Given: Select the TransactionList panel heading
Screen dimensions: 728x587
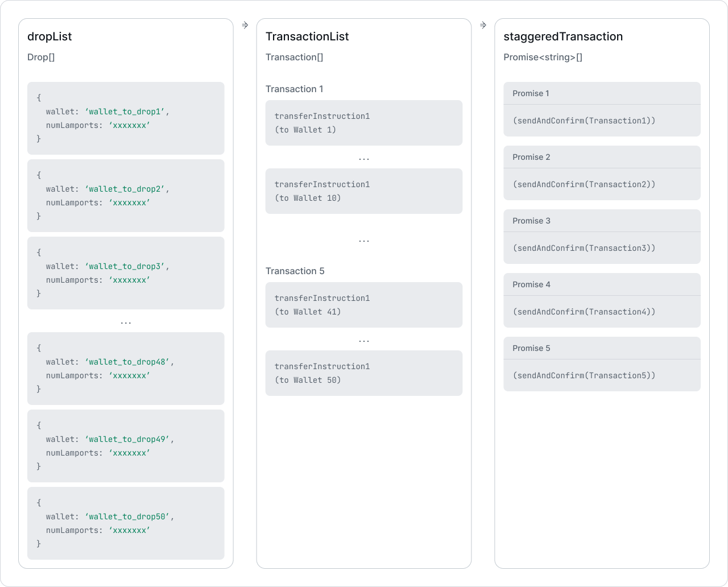Looking at the screenshot, I should (307, 36).
